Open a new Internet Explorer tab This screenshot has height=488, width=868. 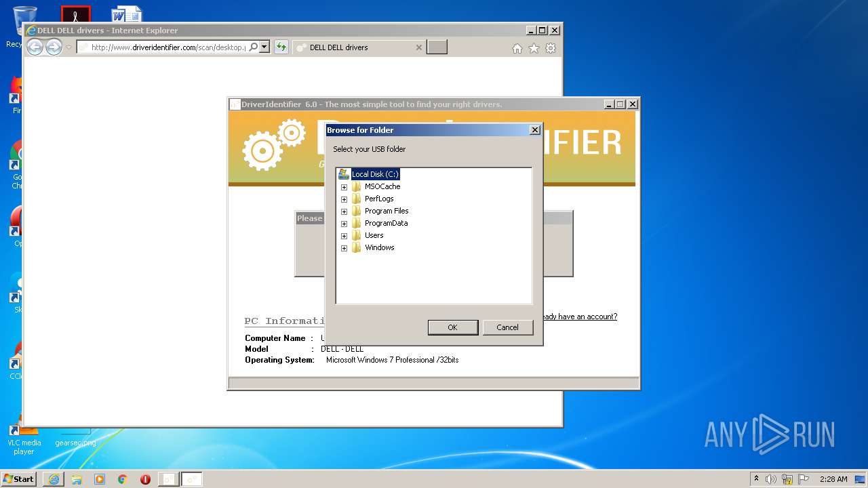pyautogui.click(x=437, y=47)
